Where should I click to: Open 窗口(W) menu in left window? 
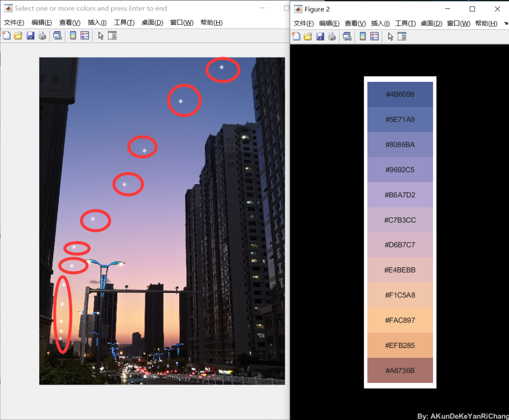(182, 23)
